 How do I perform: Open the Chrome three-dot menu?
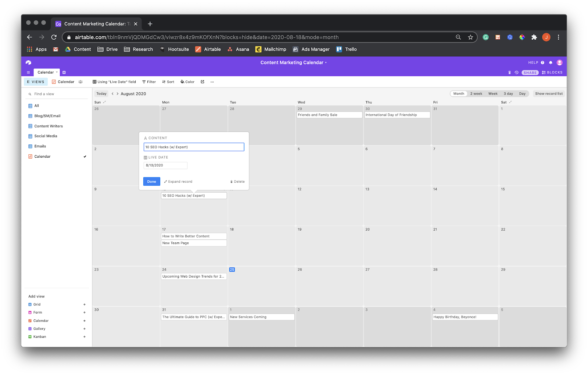click(558, 37)
